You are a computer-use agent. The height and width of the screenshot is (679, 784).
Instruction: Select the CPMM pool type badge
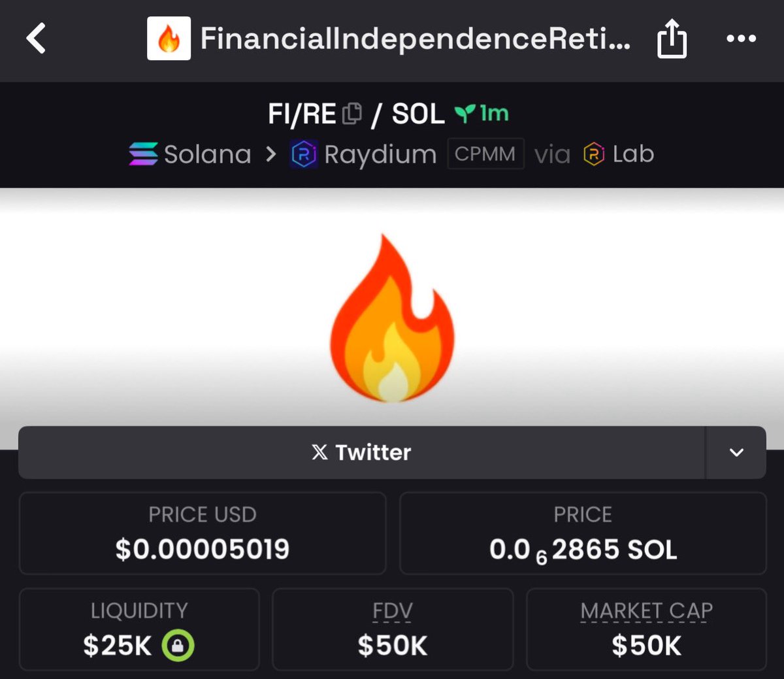coord(485,154)
